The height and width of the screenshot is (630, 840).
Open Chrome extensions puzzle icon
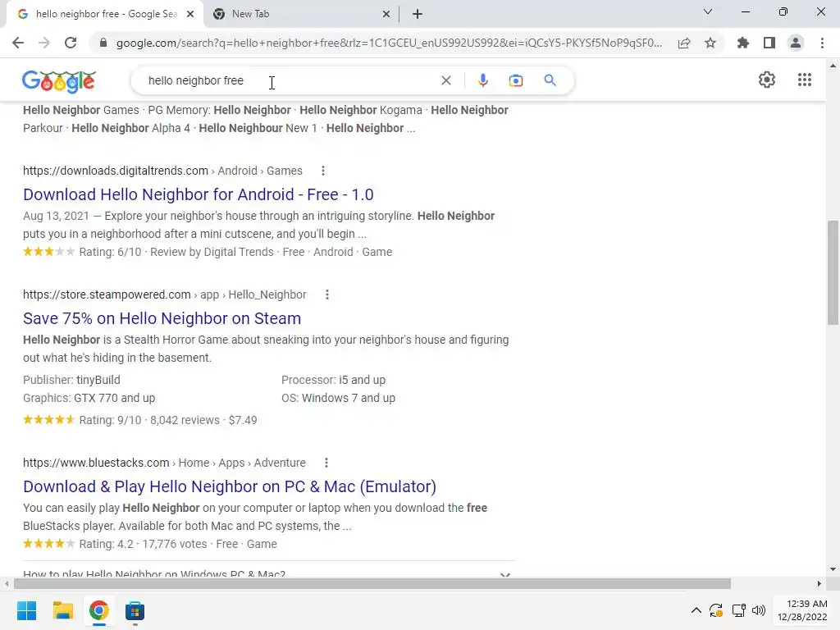[743, 43]
